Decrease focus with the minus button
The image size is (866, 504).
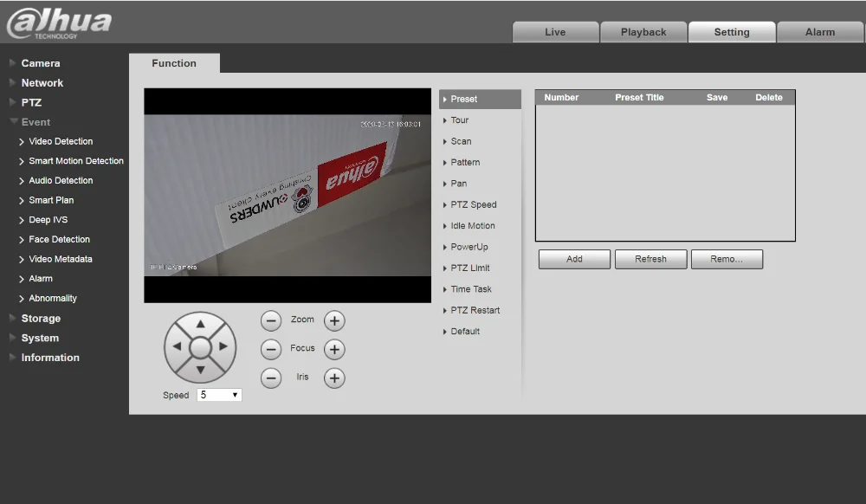[270, 350]
